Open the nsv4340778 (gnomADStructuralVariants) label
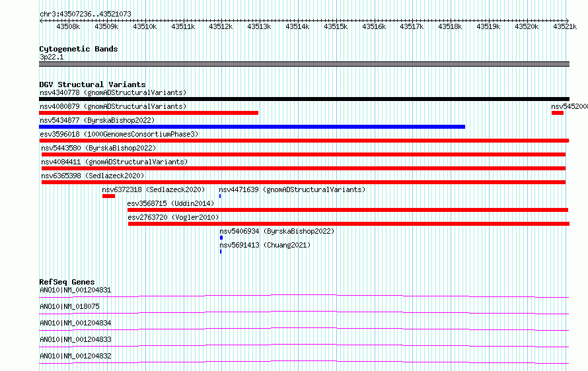 pos(113,92)
